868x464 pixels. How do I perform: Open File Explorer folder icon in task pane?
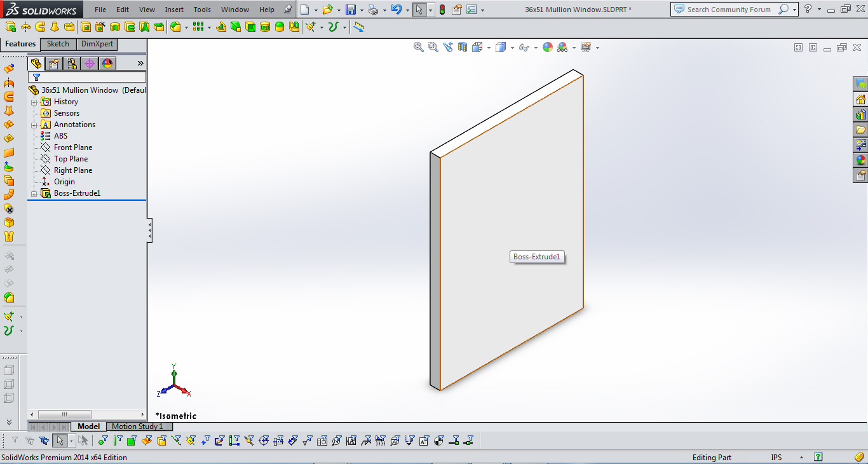(x=861, y=130)
